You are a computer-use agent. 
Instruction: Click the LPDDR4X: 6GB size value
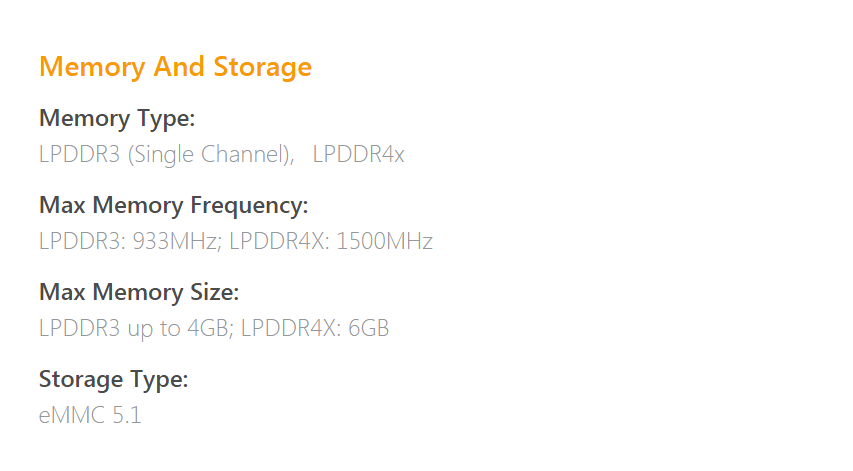(x=315, y=329)
